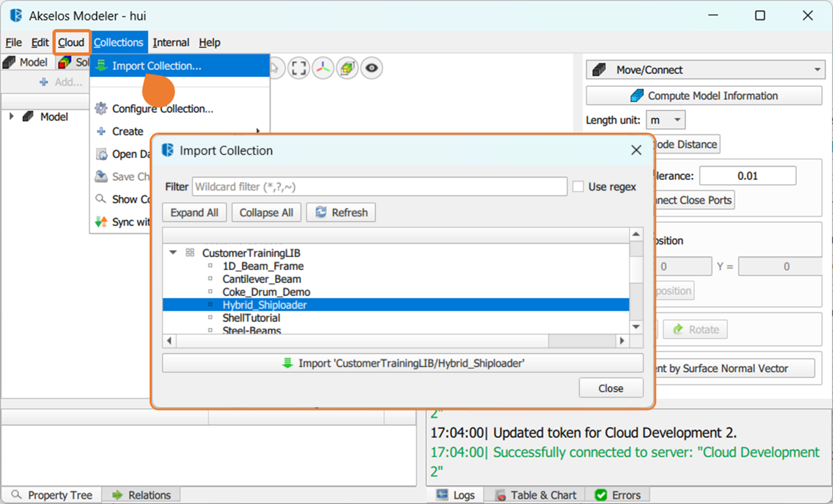Open the Create submenu arrow

pyautogui.click(x=258, y=131)
